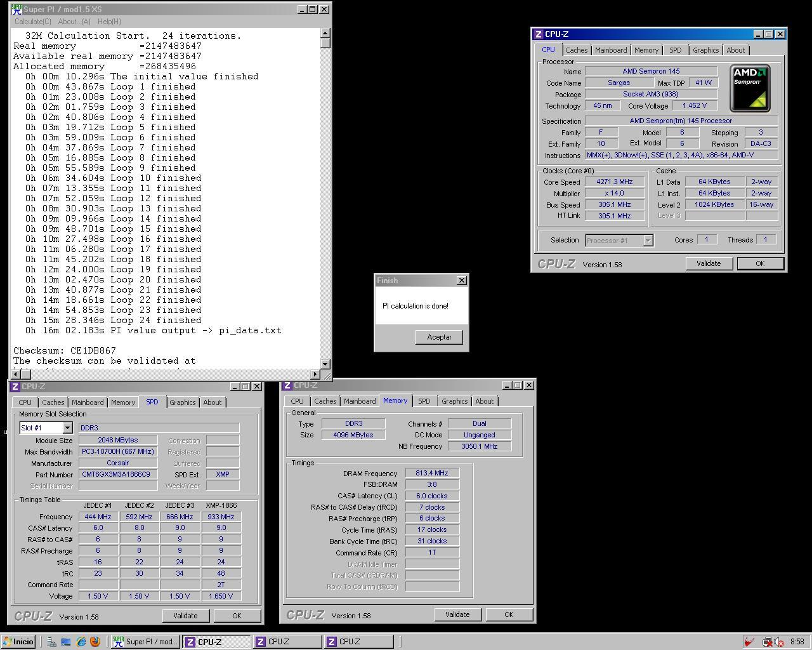Click the NB Frequency 3050.1 MHz value
The image size is (812, 650).
(x=480, y=446)
